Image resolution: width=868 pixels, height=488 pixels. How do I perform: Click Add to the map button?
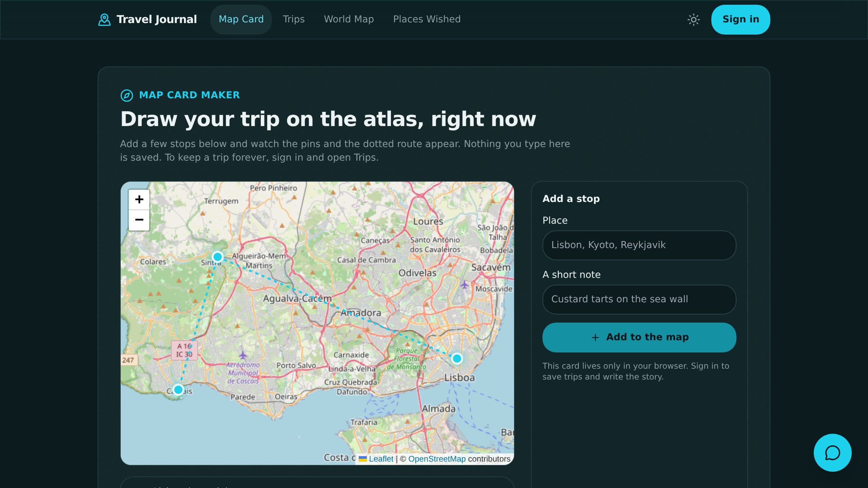(639, 337)
